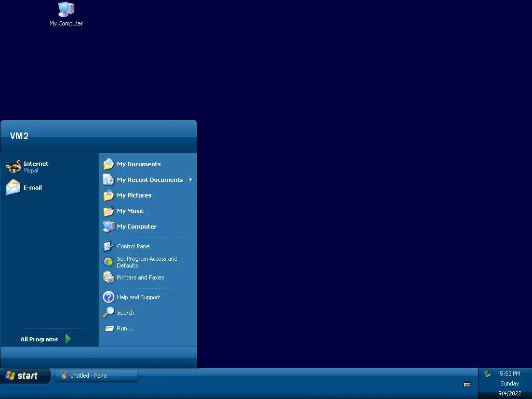The height and width of the screenshot is (399, 532).
Task: Click the My Computer icon in Start menu
Action: tap(109, 227)
